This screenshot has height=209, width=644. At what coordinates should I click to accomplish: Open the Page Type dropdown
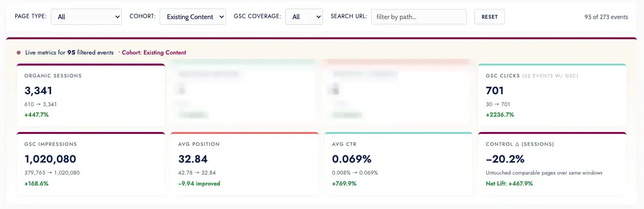click(x=86, y=17)
